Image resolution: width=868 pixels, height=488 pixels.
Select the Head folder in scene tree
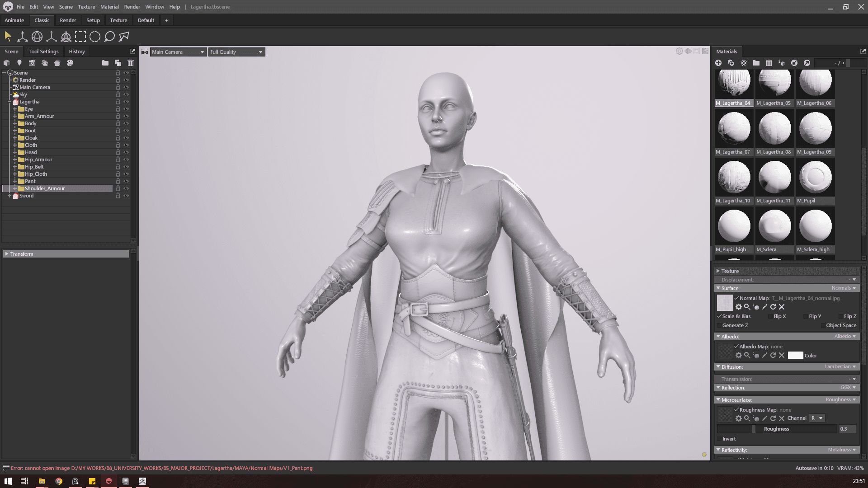coord(31,152)
